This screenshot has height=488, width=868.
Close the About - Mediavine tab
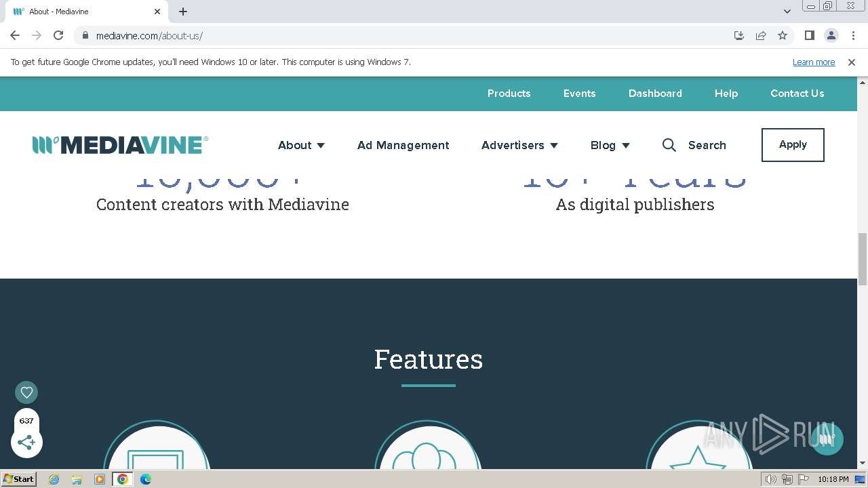click(157, 12)
